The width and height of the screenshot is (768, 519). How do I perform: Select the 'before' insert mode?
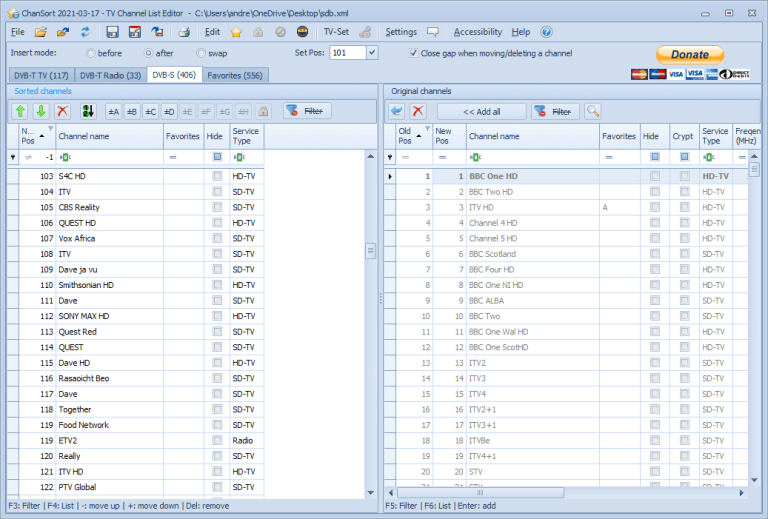[92, 53]
